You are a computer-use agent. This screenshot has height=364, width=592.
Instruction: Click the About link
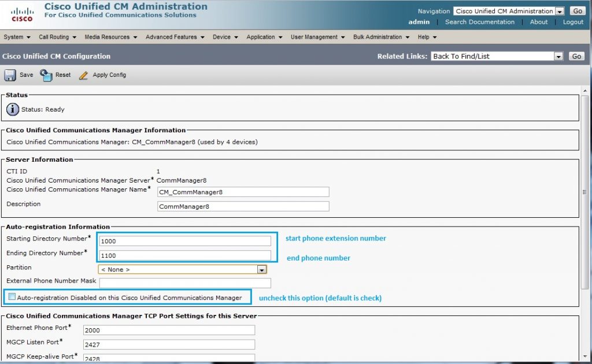tap(538, 22)
